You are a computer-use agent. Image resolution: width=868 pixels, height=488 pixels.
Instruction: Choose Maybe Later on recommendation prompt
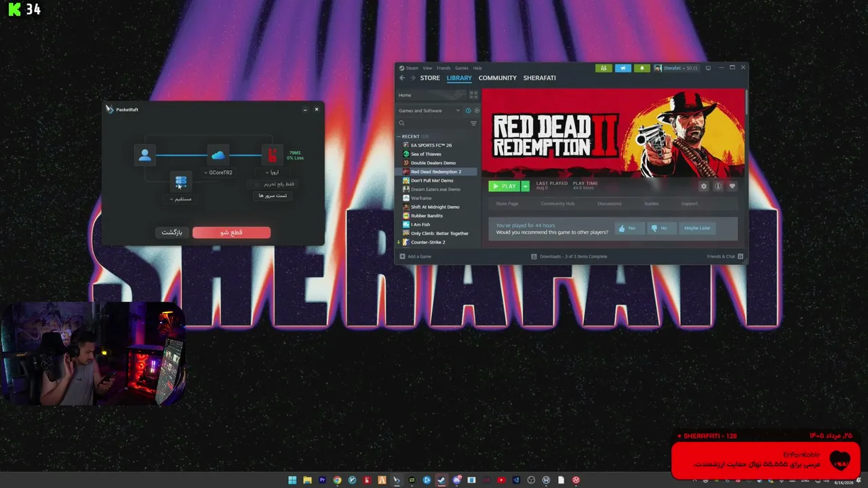697,228
